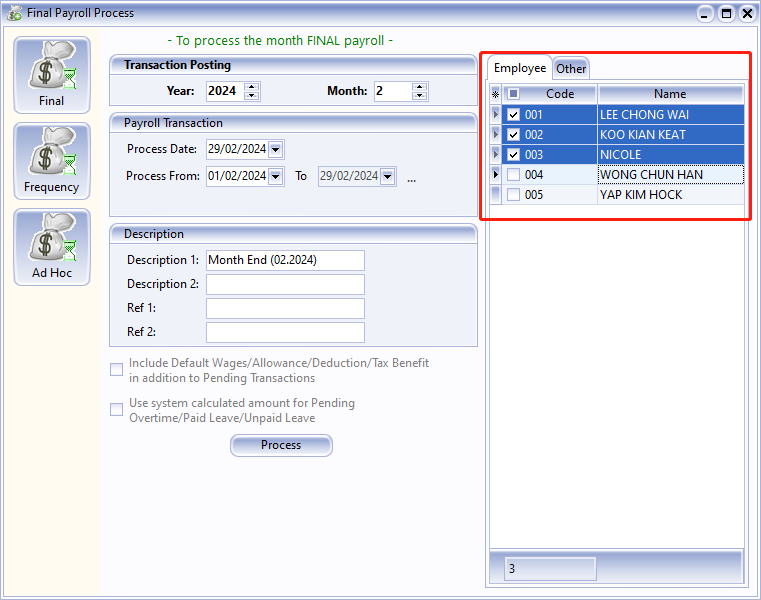Image resolution: width=761 pixels, height=600 pixels.
Task: Click row indicator arrow for employee 001
Action: 495,115
